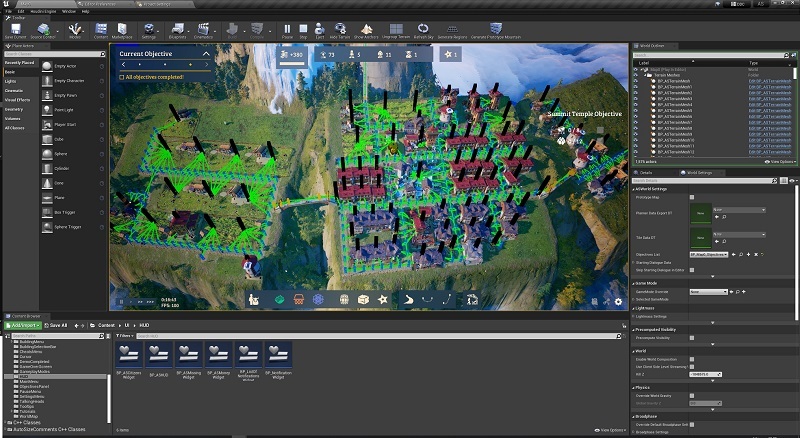Viewport: 800px width, 438px height.
Task: Open the GameMode Override dropdown
Action: click(x=709, y=292)
